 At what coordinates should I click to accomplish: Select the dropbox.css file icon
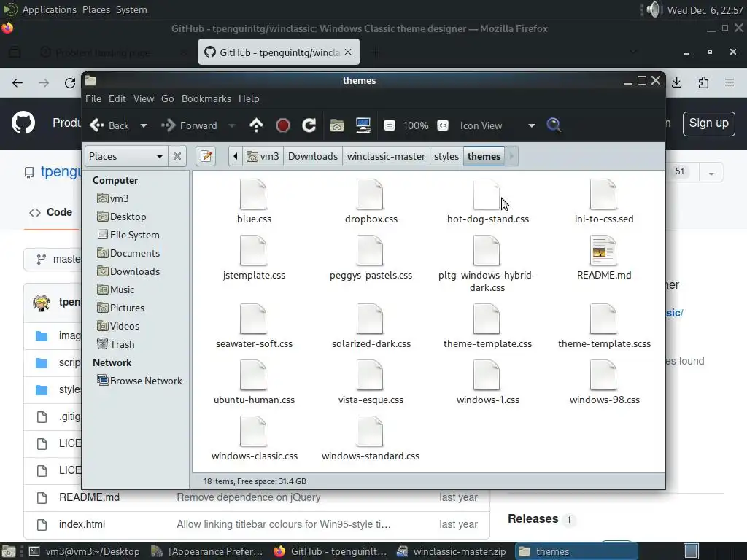(x=370, y=194)
